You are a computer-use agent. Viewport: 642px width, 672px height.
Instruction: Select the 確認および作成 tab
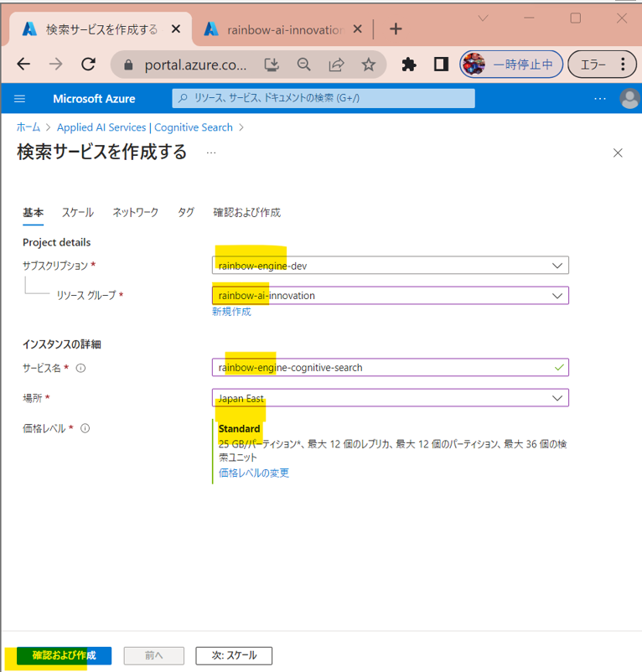point(247,213)
